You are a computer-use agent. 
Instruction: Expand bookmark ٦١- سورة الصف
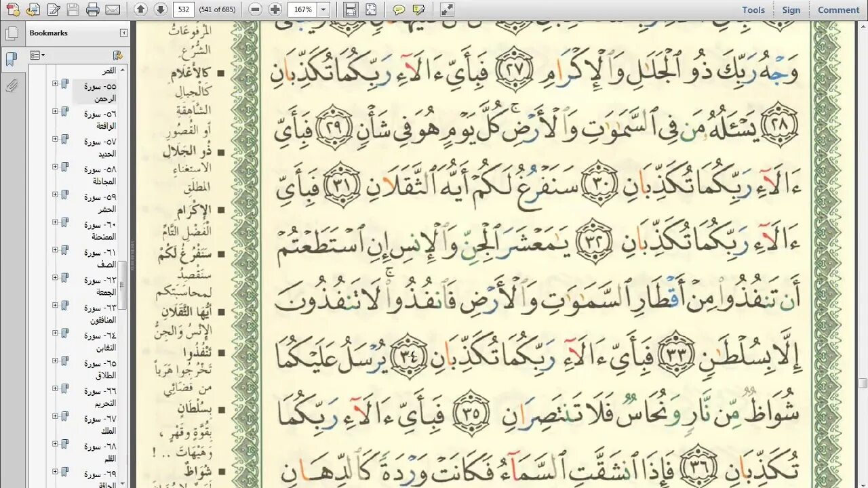pyautogui.click(x=55, y=250)
